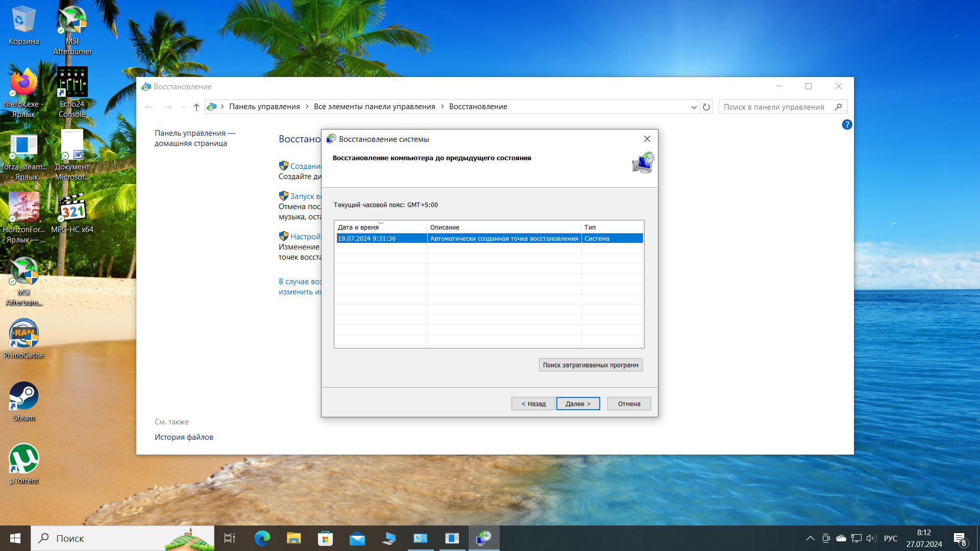Open recent locations dropdown arrow
This screenshot has width=980, height=551.
click(x=183, y=107)
